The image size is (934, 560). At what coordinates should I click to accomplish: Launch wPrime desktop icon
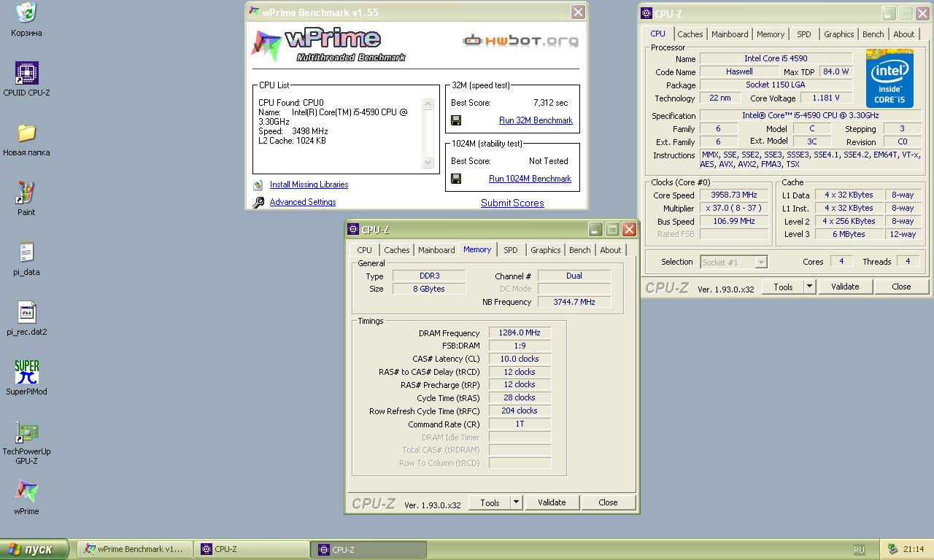tap(26, 491)
